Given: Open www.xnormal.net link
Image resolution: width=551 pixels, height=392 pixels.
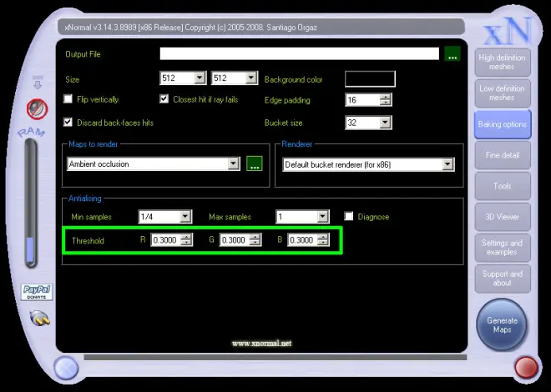Looking at the screenshot, I should coord(262,344).
